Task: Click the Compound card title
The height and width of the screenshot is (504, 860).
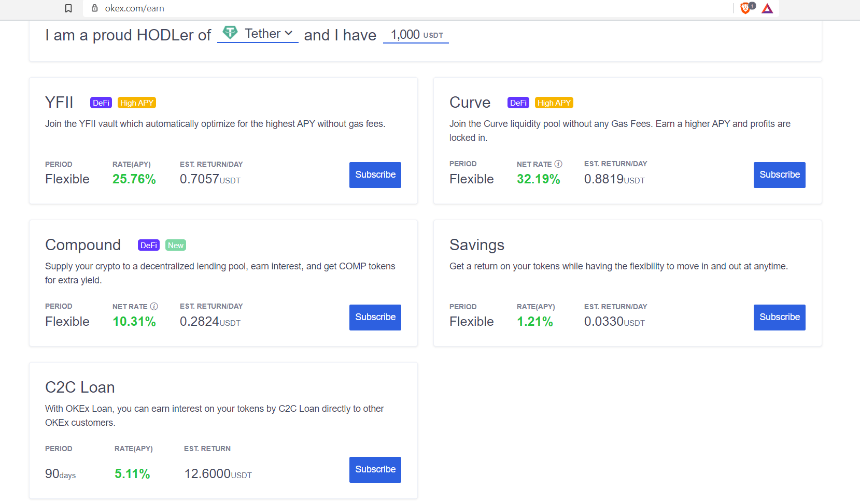Action: tap(83, 245)
